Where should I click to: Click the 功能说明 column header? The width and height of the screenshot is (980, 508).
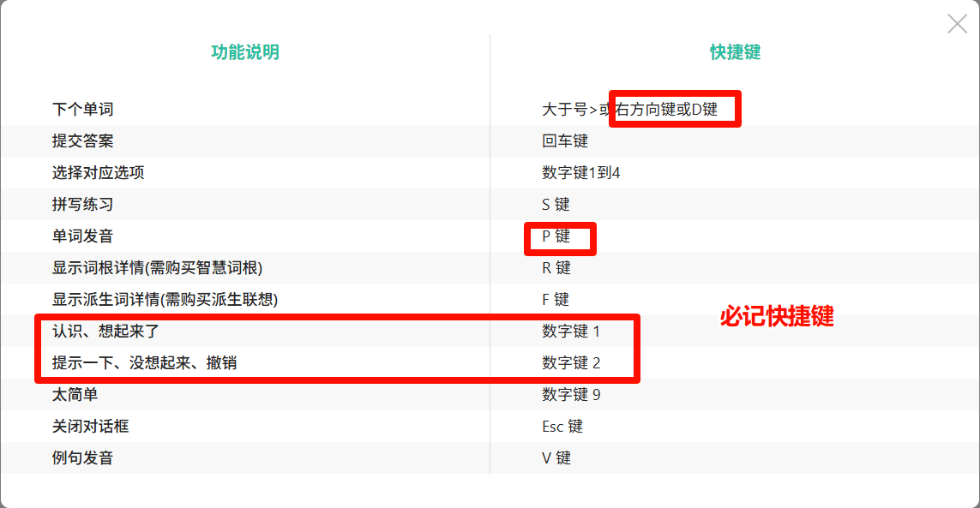(x=245, y=52)
